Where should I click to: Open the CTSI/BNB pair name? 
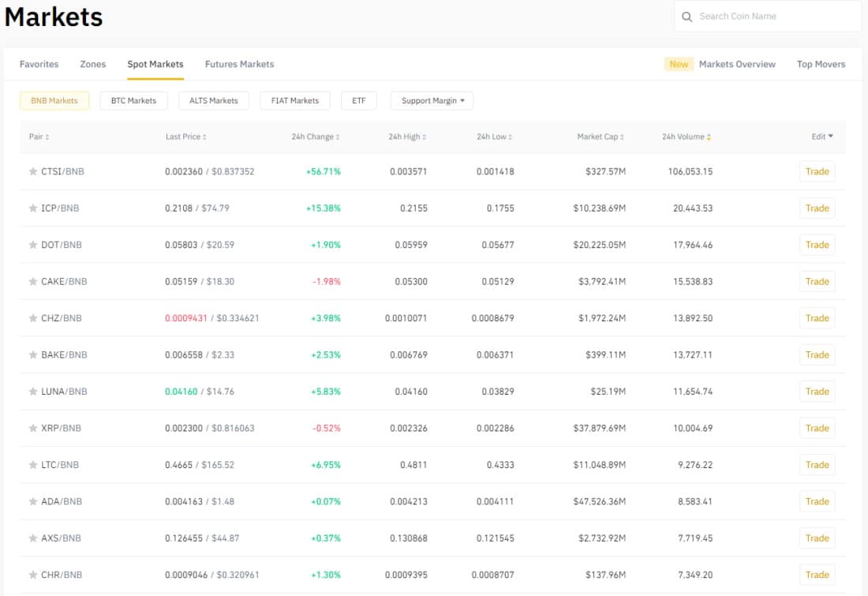pos(62,172)
